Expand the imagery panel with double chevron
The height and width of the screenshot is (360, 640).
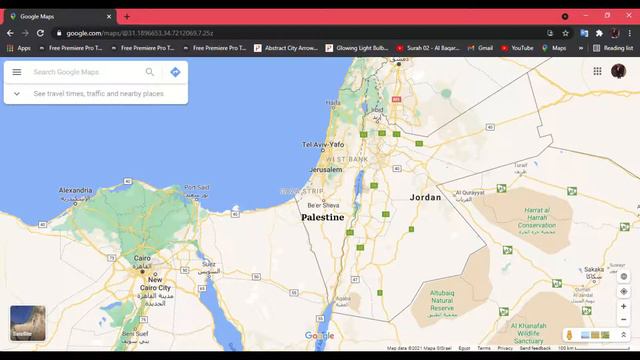coord(623,335)
